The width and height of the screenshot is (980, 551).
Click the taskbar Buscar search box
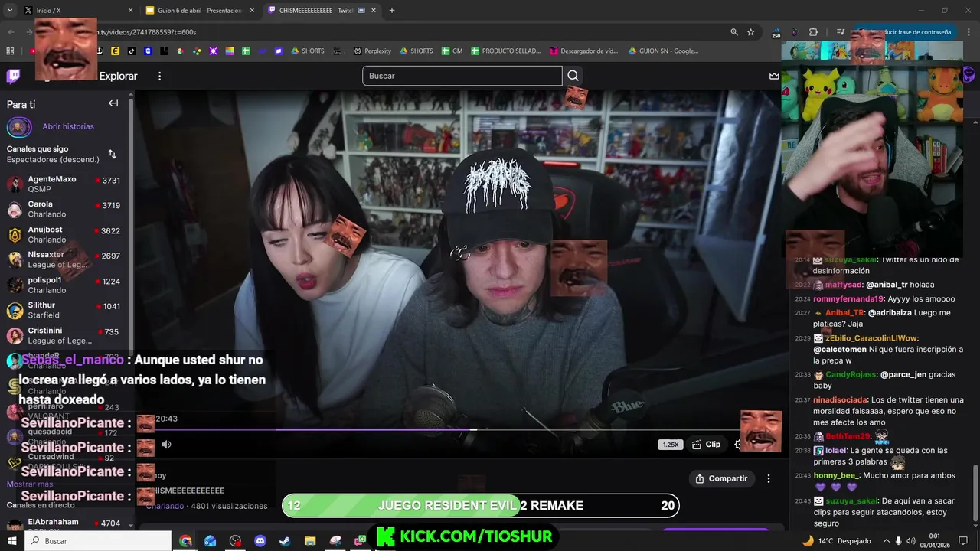(x=98, y=541)
